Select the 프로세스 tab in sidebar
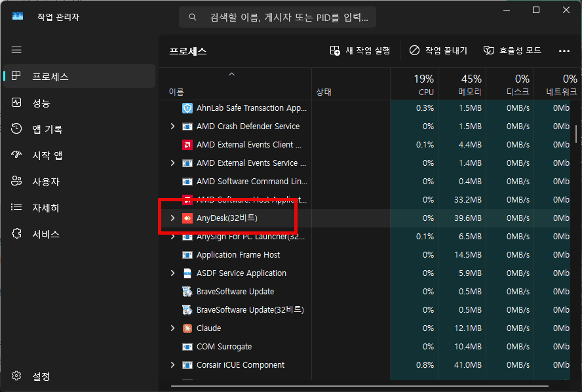 [79, 77]
